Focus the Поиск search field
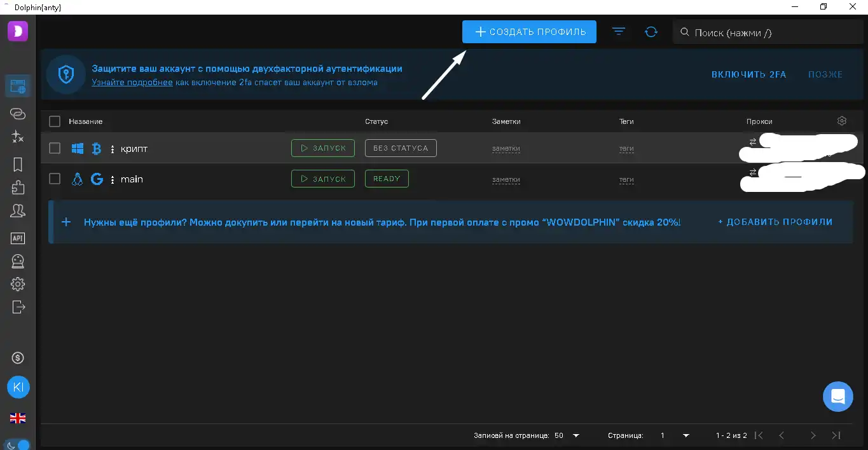This screenshot has width=868, height=450. [x=768, y=32]
